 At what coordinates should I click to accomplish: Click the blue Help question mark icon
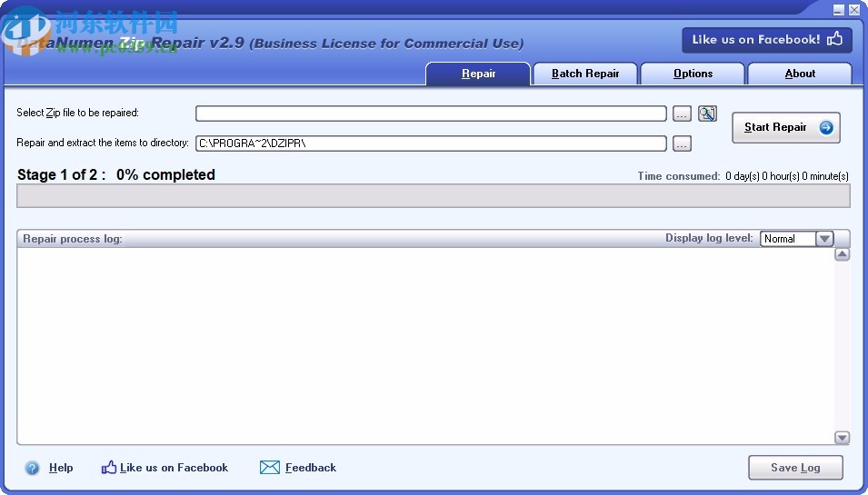click(32, 468)
